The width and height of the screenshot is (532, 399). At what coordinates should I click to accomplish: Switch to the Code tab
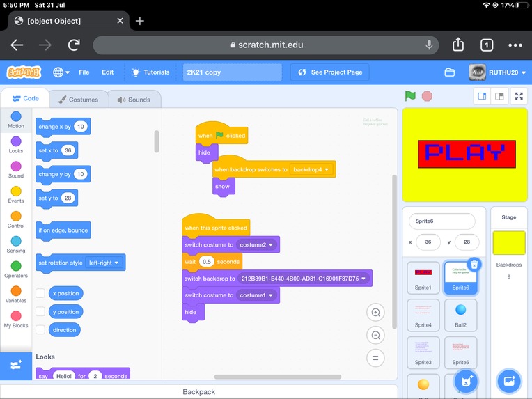tap(26, 98)
